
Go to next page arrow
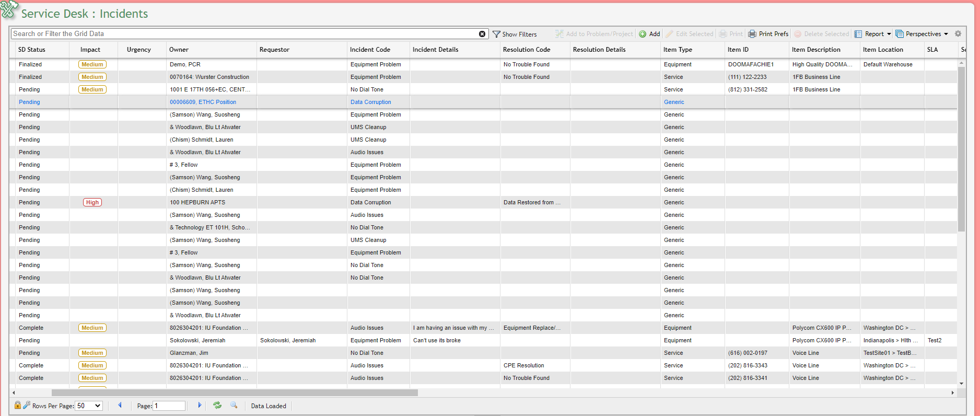(x=200, y=405)
